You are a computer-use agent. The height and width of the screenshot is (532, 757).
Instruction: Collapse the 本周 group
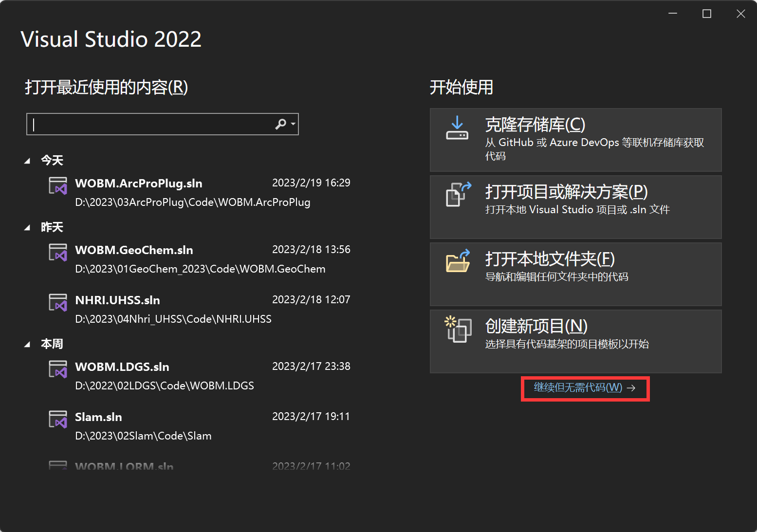pyautogui.click(x=27, y=344)
